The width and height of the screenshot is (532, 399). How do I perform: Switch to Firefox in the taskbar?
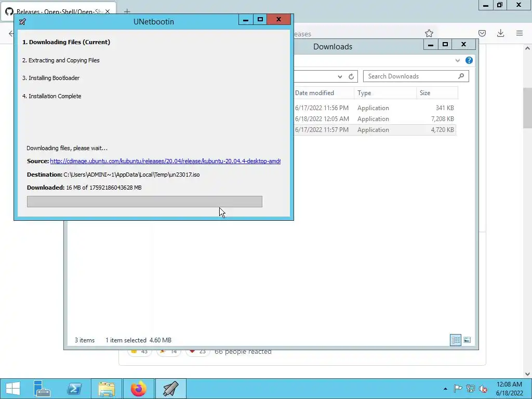[138, 389]
